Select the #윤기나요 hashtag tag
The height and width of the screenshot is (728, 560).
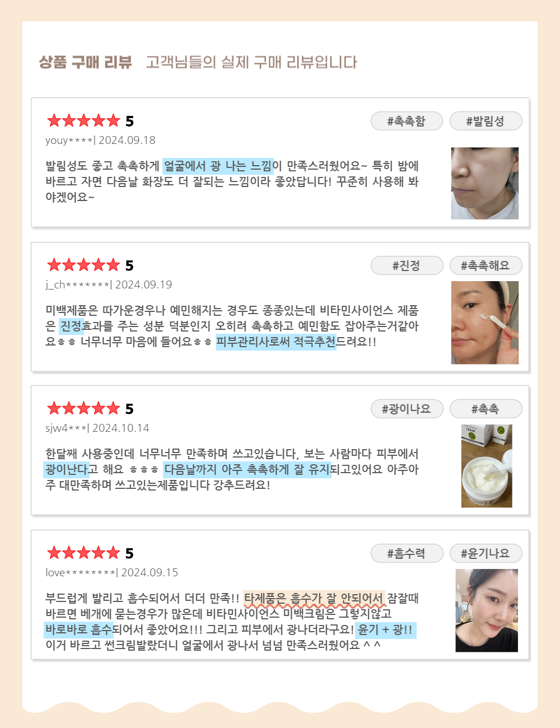coord(486,553)
